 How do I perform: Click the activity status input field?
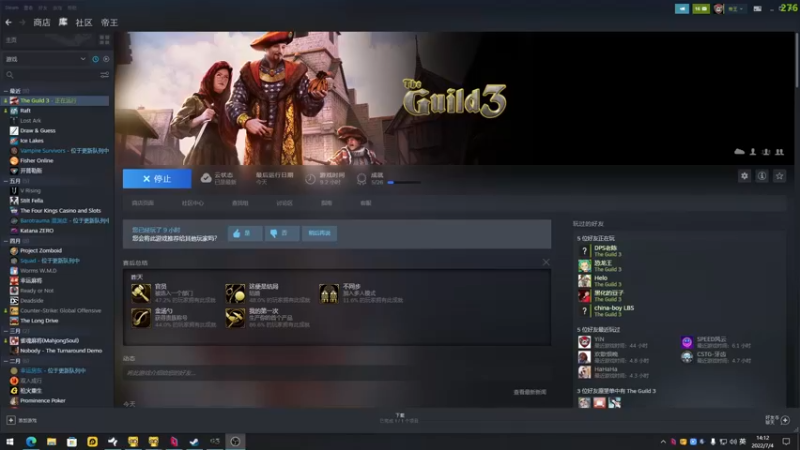[337, 373]
